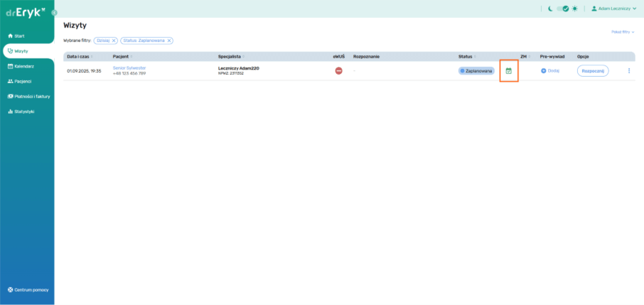Collapse the sidebar with the arrow button

(54, 13)
